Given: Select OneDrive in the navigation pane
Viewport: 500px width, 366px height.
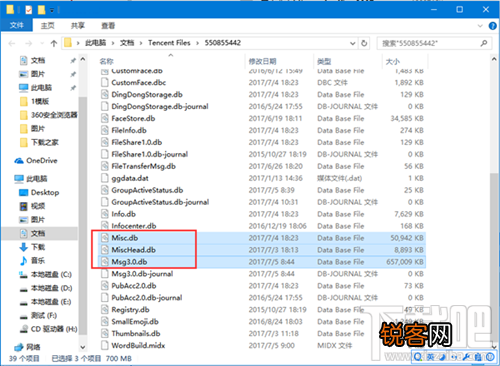Looking at the screenshot, I should pyautogui.click(x=42, y=161).
